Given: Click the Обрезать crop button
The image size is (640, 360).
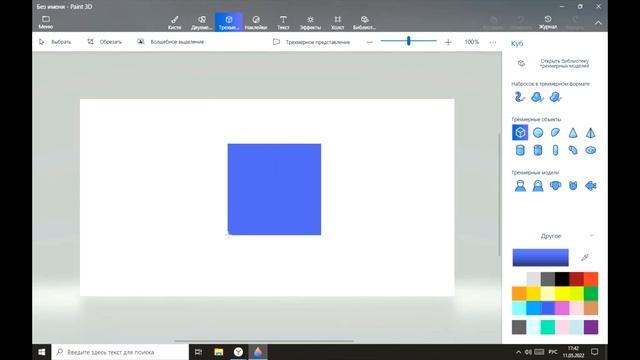Looking at the screenshot, I should [104, 42].
